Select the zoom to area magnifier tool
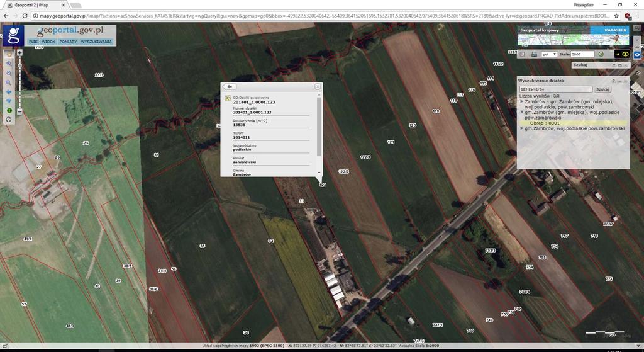Screen dimensions: 644x352 (x=9, y=82)
